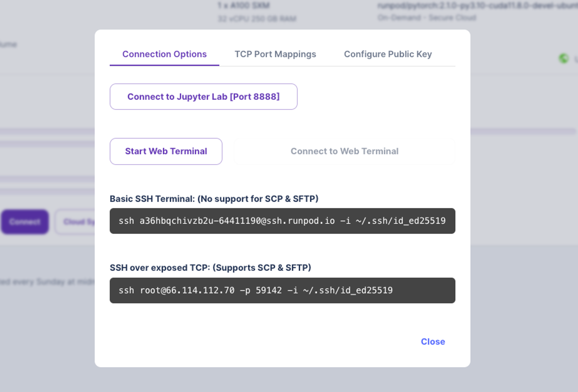The width and height of the screenshot is (578, 392).
Task: Click the On-Demand Secure Cloud text
Action: pos(427,18)
